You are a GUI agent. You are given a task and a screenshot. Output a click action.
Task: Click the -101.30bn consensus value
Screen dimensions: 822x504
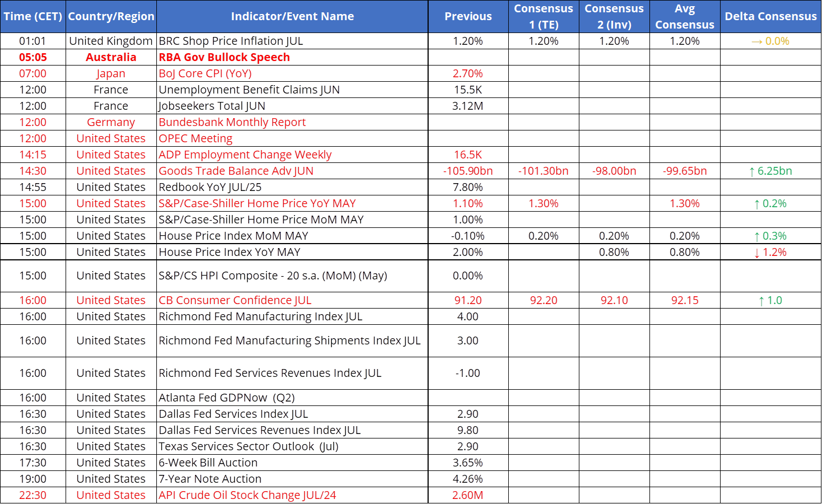coord(544,171)
